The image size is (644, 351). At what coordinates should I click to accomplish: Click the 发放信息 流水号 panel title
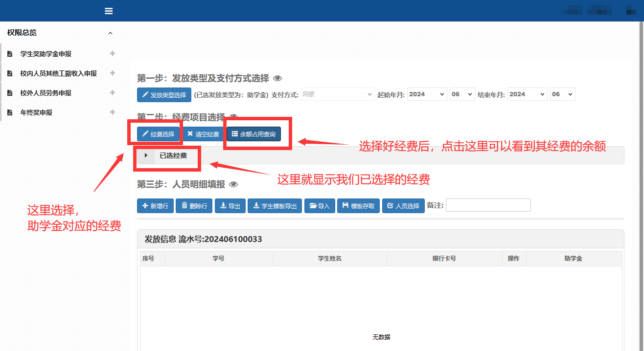[204, 239]
